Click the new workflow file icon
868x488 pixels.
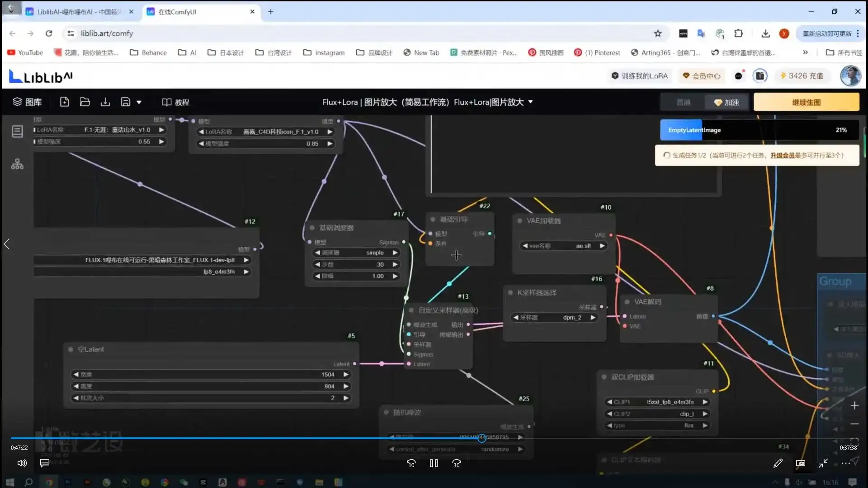tap(65, 102)
